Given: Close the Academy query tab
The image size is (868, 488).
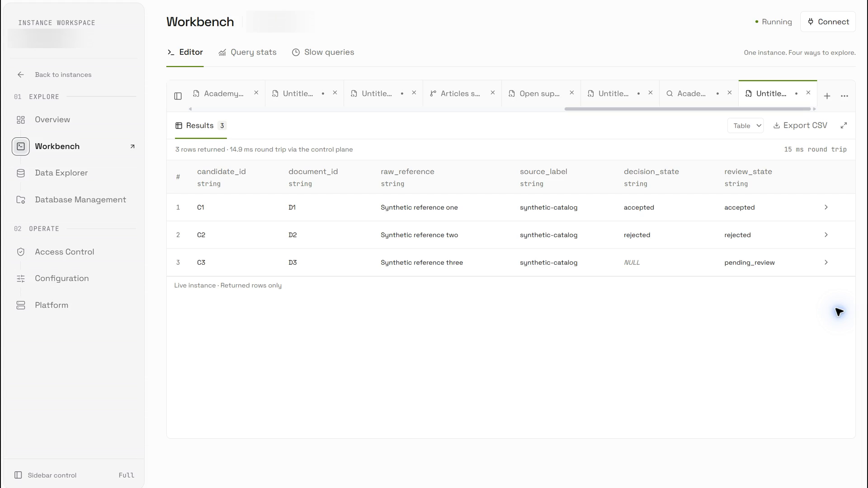Looking at the screenshot, I should tap(256, 93).
